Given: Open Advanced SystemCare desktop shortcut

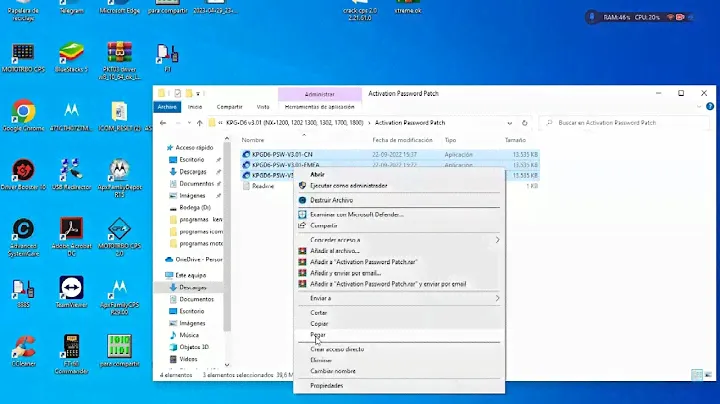Looking at the screenshot, I should [x=22, y=231].
